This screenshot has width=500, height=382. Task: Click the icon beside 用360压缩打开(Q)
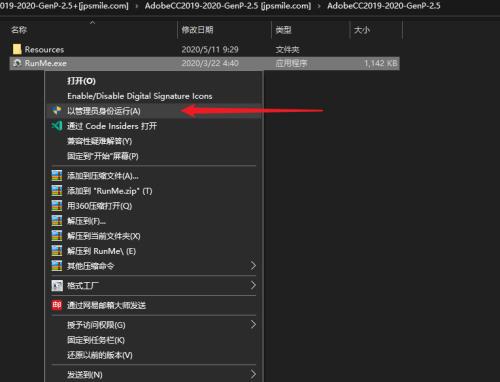57,206
